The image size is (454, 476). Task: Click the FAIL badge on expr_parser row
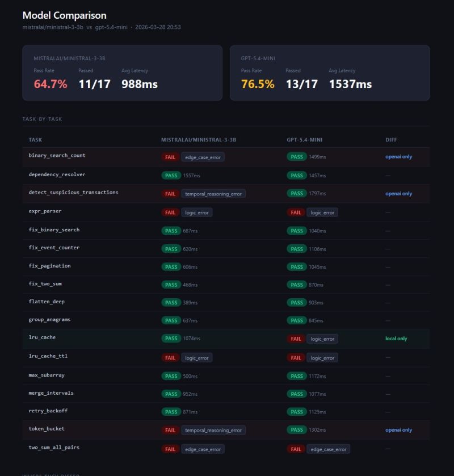[x=170, y=212]
